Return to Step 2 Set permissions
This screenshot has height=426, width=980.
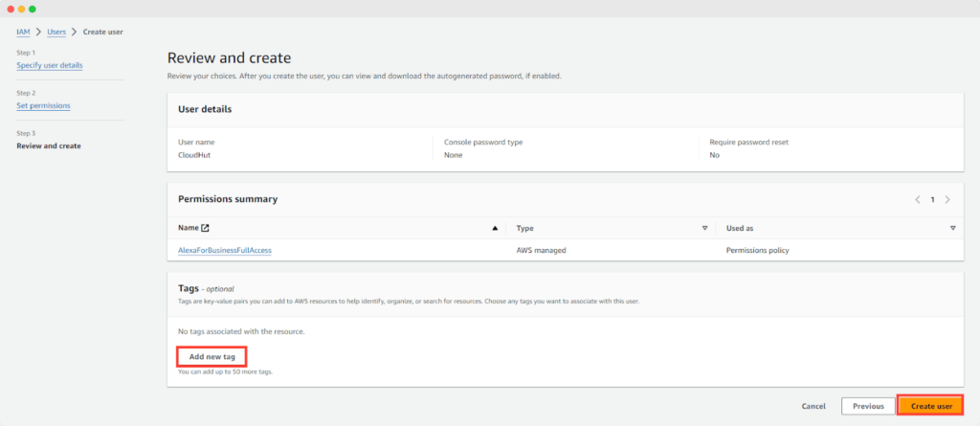(x=43, y=105)
